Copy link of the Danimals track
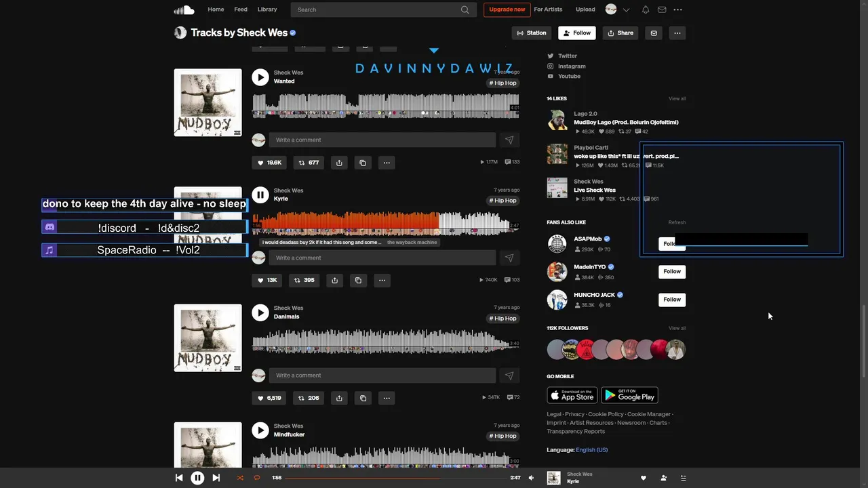 (x=363, y=398)
